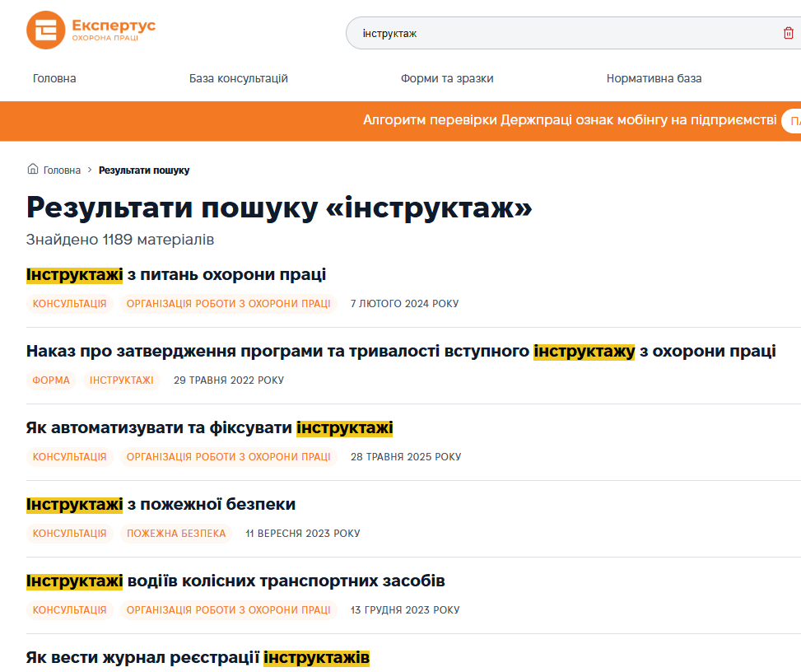The height and width of the screenshot is (672, 801).
Task: Clear search with the trash icon
Action: (788, 33)
